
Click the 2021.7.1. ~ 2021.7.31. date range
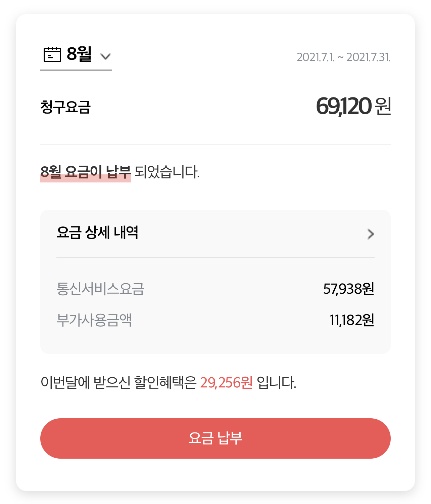point(343,57)
